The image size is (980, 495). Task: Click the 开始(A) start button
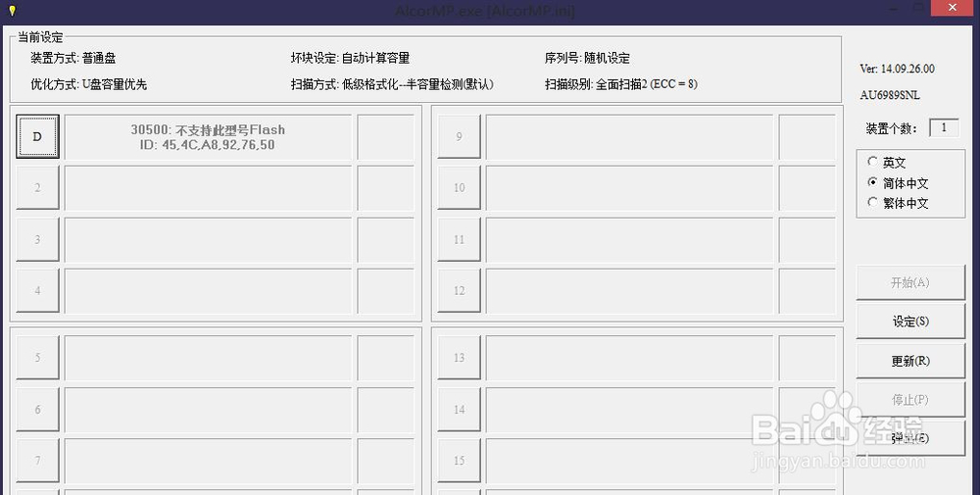[x=910, y=282]
